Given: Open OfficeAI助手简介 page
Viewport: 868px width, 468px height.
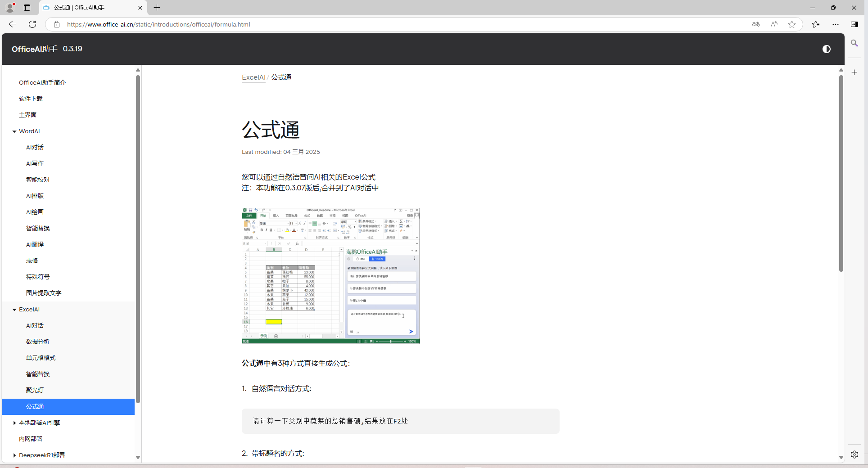Looking at the screenshot, I should 42,83.
